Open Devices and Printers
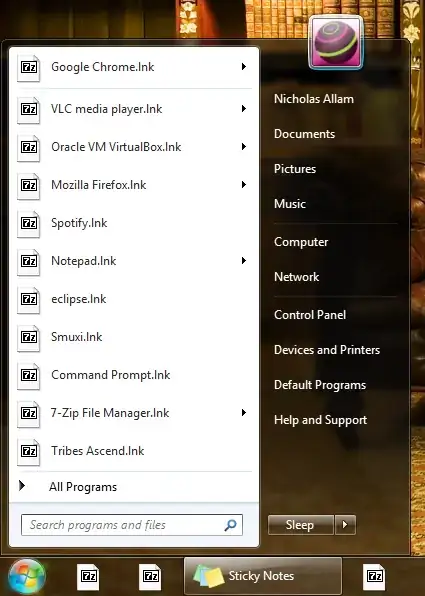 pyautogui.click(x=327, y=350)
